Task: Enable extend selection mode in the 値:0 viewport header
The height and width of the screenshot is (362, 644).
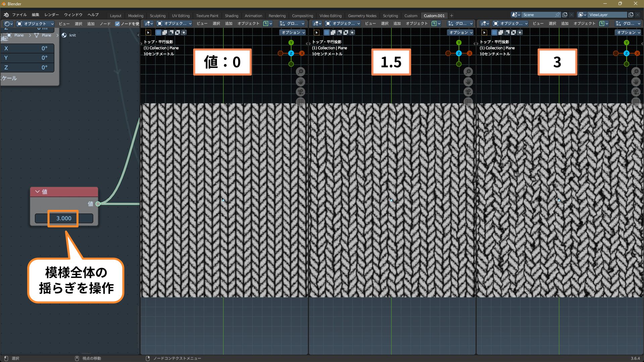Action: [x=165, y=33]
